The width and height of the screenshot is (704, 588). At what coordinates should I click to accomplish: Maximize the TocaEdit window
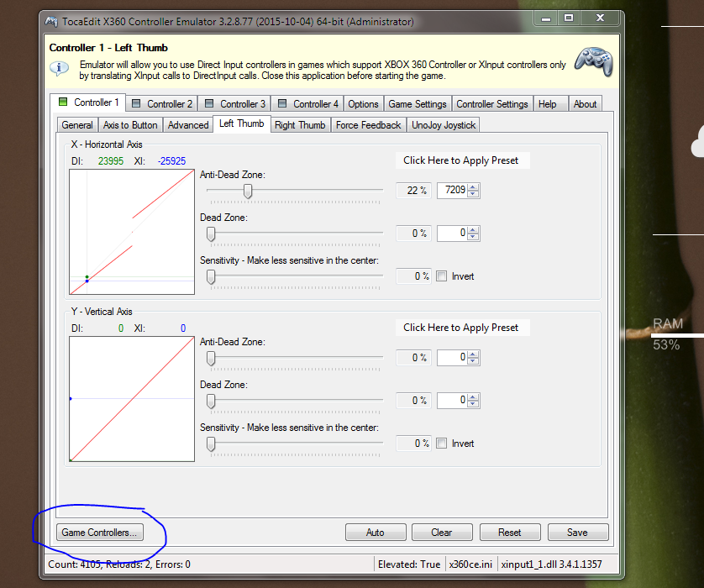tap(569, 18)
